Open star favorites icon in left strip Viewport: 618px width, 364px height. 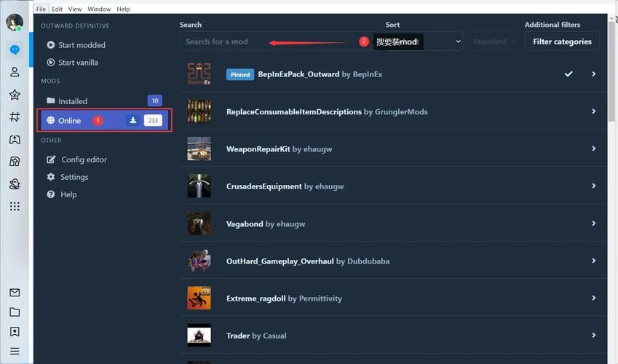point(15,95)
